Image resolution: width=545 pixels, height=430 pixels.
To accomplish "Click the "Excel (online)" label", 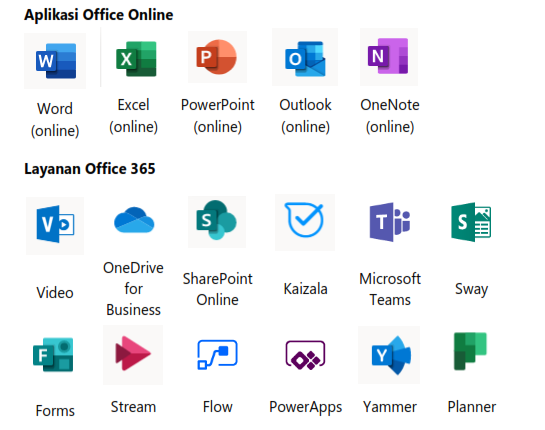I will [133, 116].
